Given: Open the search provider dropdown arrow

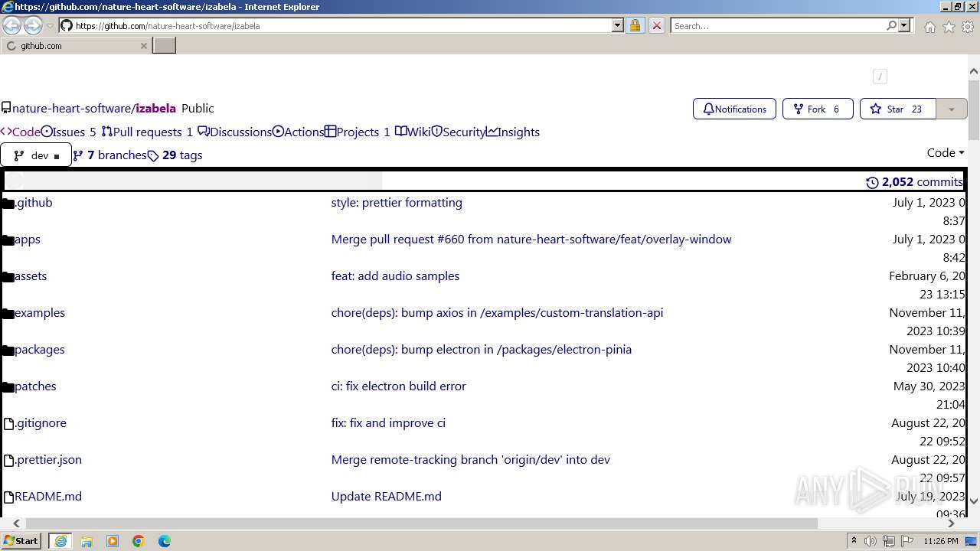Looking at the screenshot, I should tap(904, 25).
